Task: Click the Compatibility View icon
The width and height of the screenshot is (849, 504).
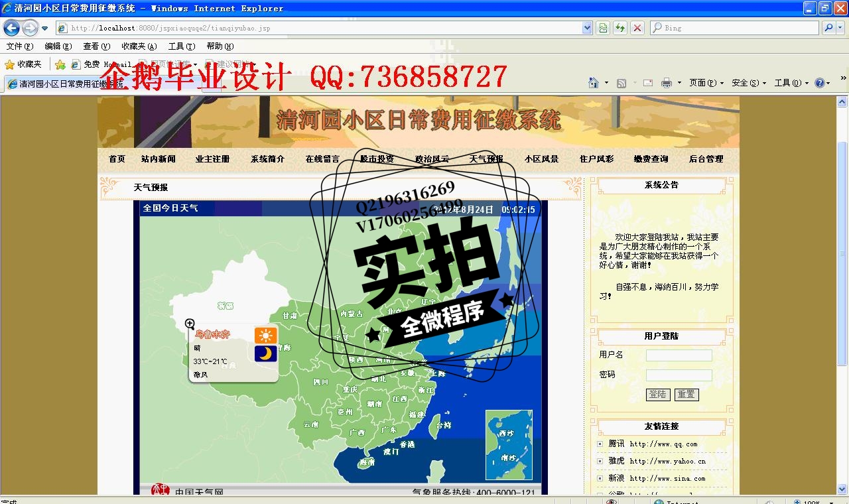Action: pyautogui.click(x=603, y=28)
